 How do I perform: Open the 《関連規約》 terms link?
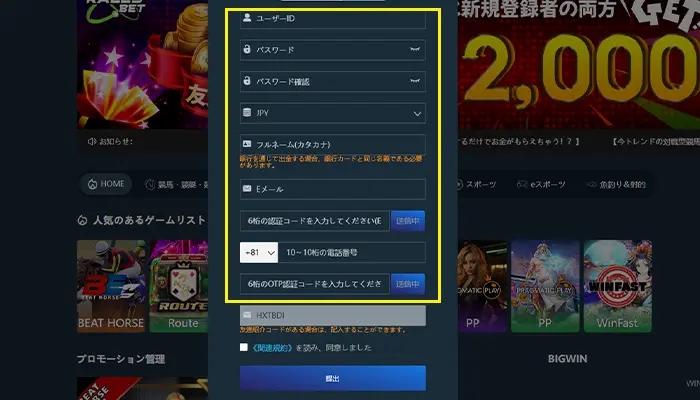[272, 348]
